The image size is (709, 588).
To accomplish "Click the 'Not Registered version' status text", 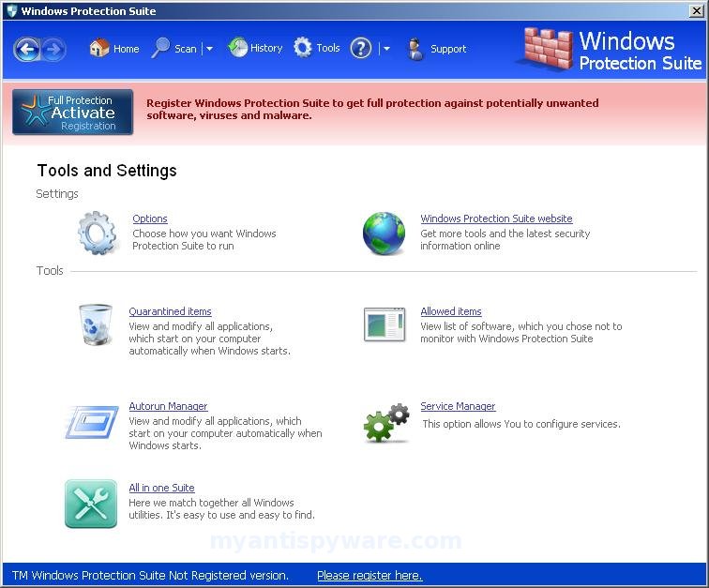I will (x=228, y=575).
